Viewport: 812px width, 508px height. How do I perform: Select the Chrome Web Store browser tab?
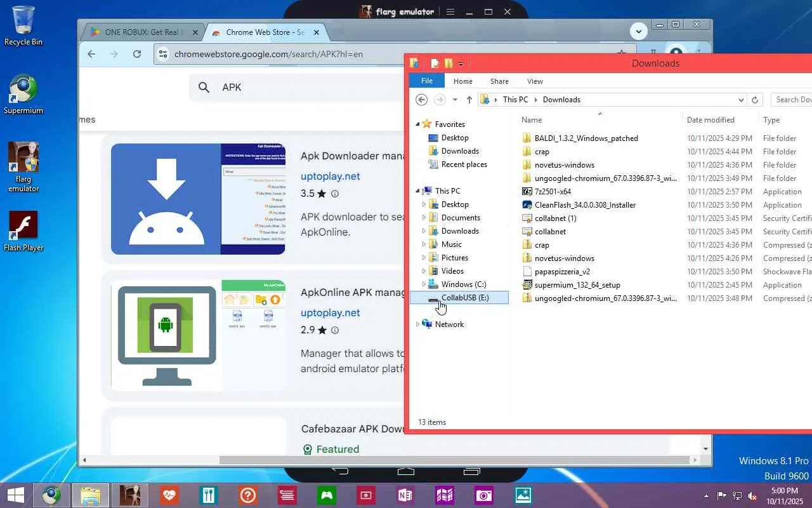266,32
